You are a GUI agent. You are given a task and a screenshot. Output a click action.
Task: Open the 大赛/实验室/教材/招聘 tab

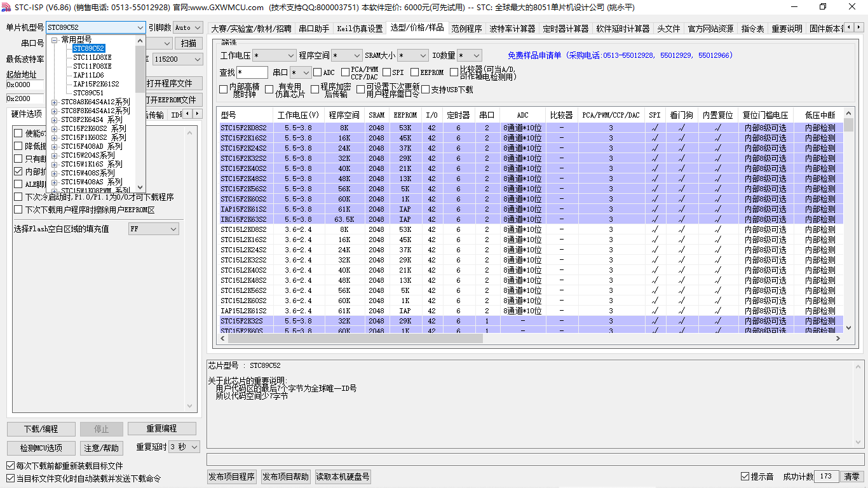pos(250,29)
